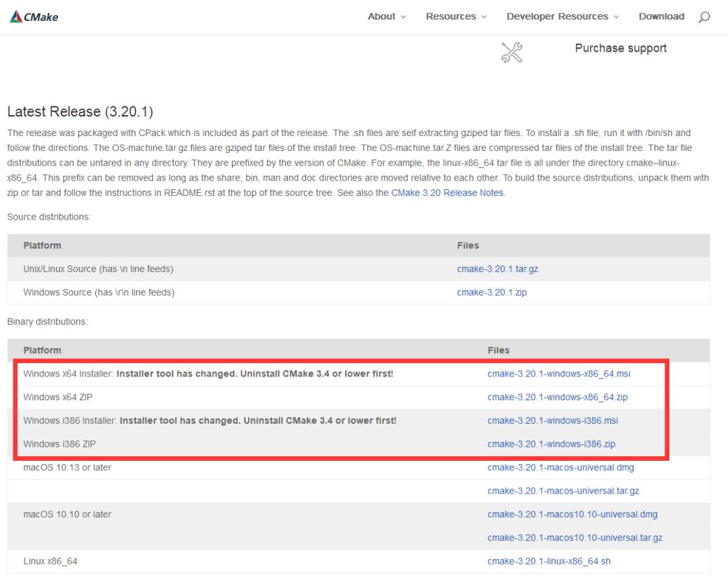
Task: Expand the Developer Resources chevron
Action: click(x=617, y=17)
